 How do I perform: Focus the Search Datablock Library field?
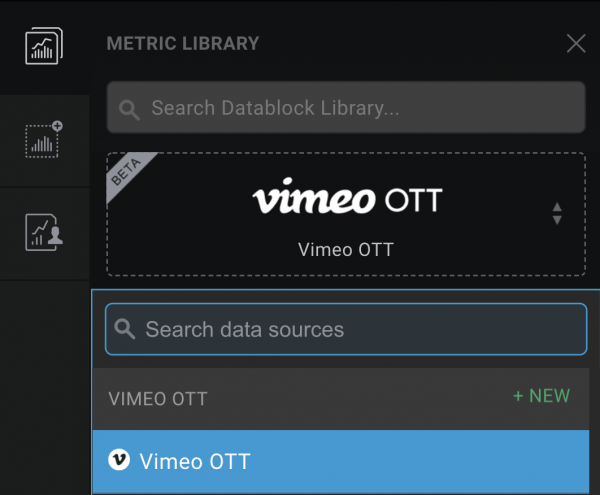tap(346, 107)
